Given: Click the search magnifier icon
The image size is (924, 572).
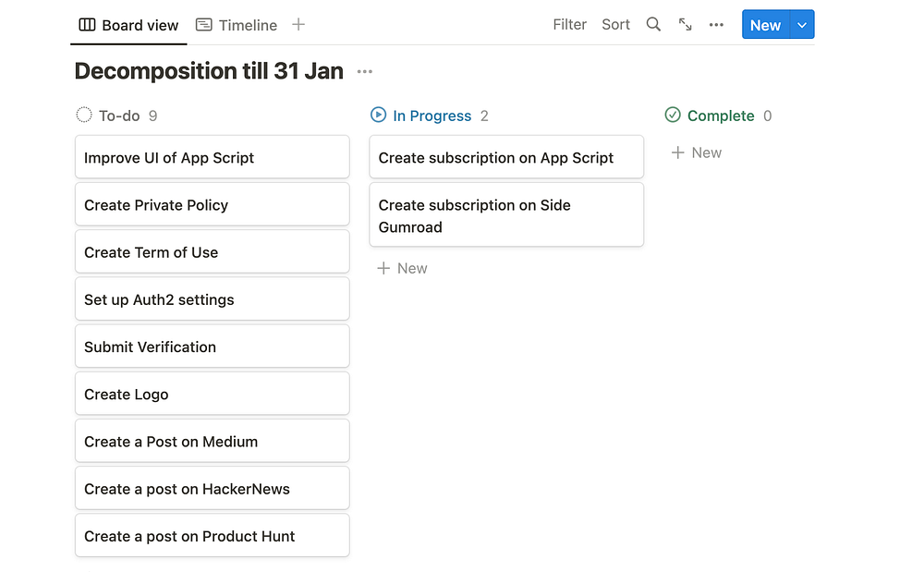Looking at the screenshot, I should [653, 25].
